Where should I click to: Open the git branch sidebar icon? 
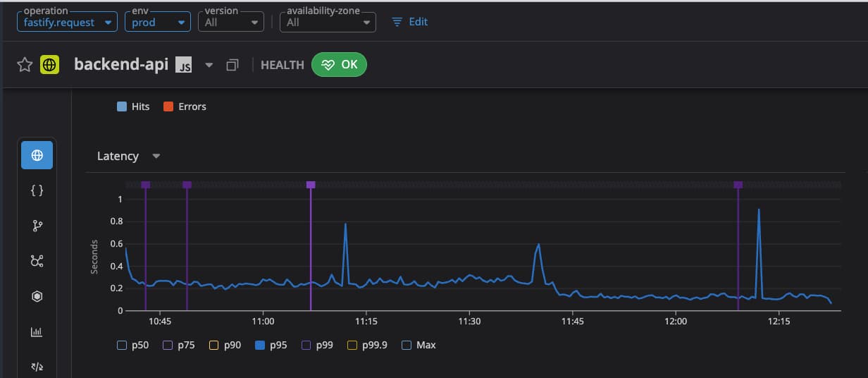click(37, 226)
